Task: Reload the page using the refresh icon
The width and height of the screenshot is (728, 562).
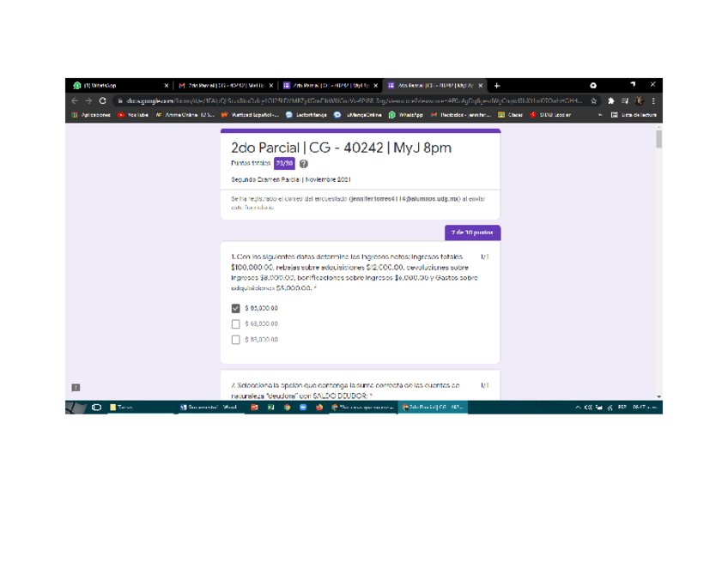Action: click(x=104, y=100)
